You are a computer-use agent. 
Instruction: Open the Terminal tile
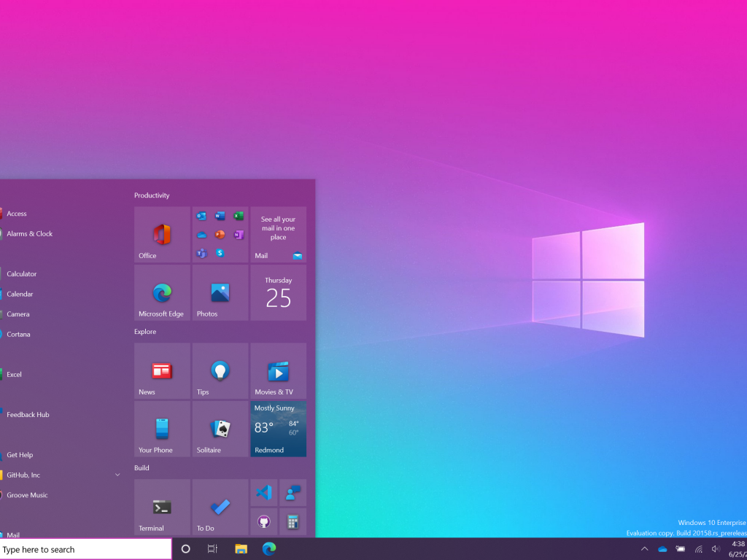pyautogui.click(x=162, y=507)
